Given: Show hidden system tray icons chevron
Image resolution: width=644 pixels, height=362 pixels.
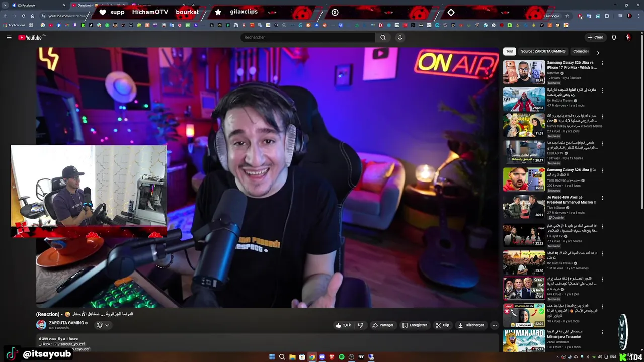Looking at the screenshot, I should 557,357.
